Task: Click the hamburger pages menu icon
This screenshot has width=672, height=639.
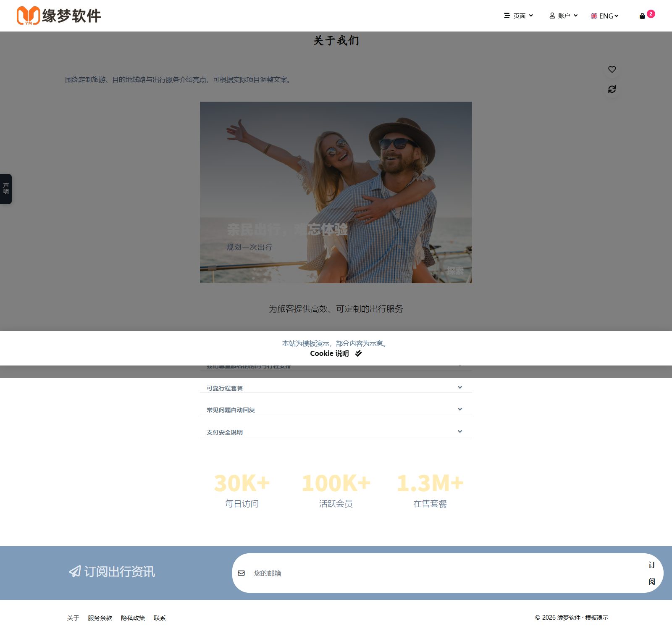Action: coord(507,16)
